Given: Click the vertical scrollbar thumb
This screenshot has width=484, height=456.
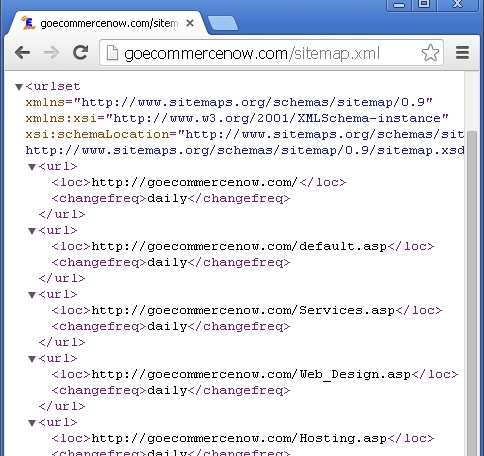Looking at the screenshot, I should click(x=472, y=293).
